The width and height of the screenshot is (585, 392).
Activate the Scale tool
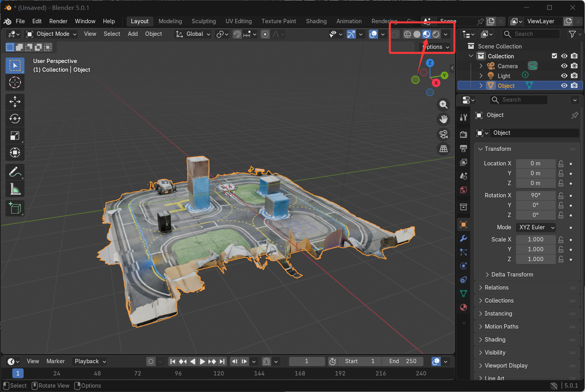click(x=15, y=136)
